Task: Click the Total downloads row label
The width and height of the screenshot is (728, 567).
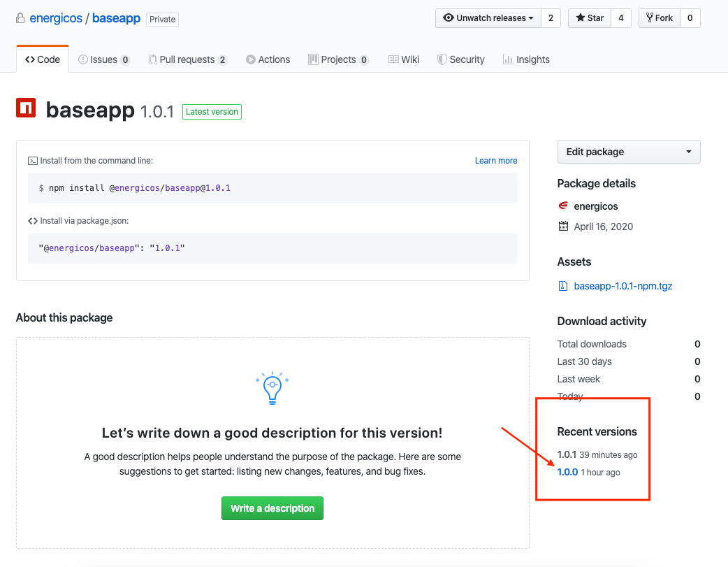Action: (x=592, y=344)
